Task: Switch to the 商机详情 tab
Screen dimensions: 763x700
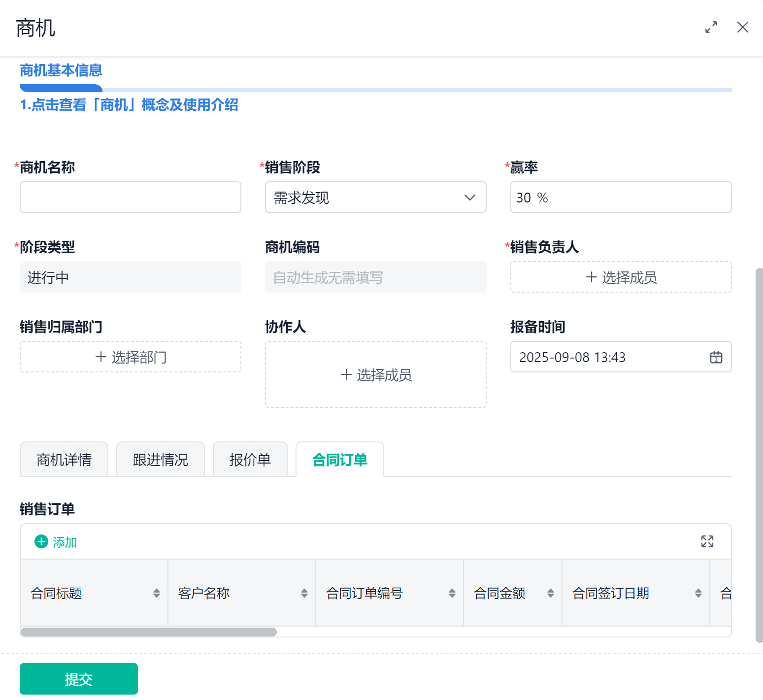Action: [64, 459]
